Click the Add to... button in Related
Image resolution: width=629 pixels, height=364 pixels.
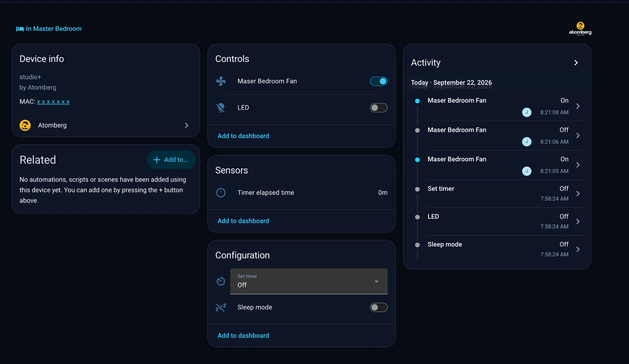[x=171, y=160]
